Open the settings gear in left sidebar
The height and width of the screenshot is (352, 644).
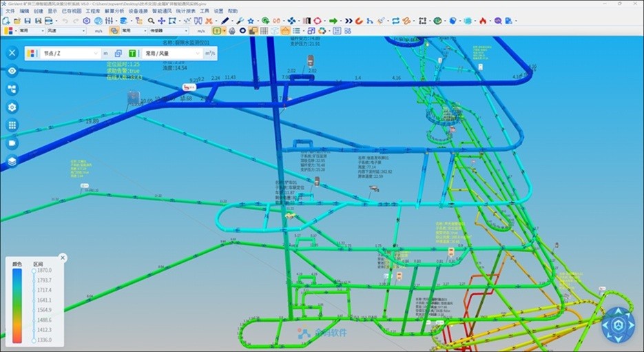tap(12, 107)
